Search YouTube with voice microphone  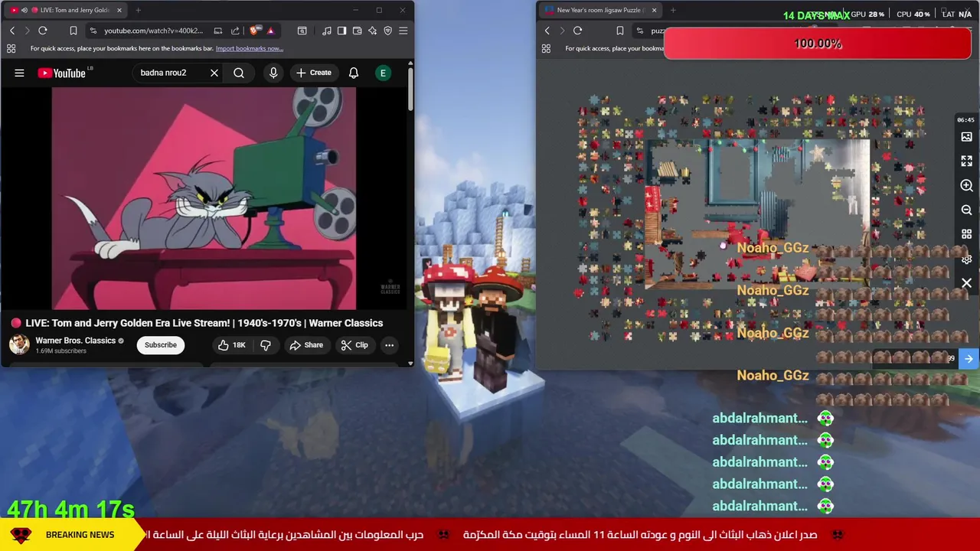[x=273, y=73]
